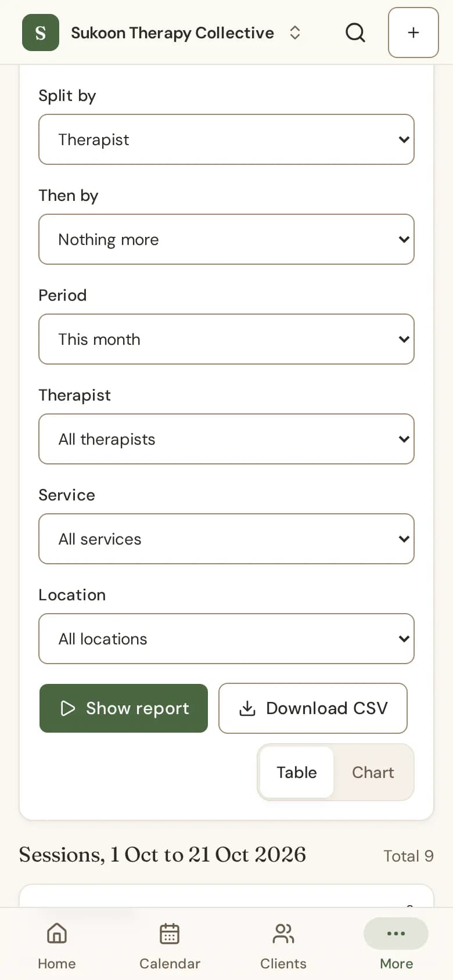
Task: Open the Split by Therapist dropdown
Action: click(x=227, y=139)
